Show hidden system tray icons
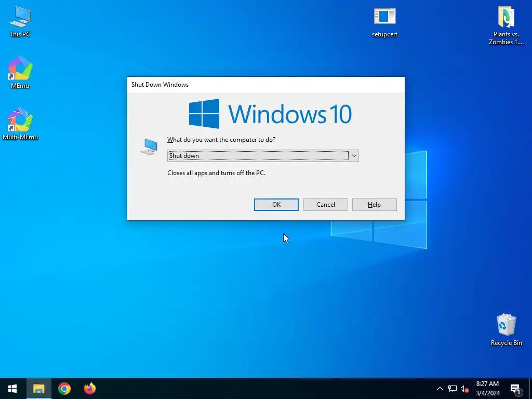This screenshot has width=532, height=399. tap(440, 389)
